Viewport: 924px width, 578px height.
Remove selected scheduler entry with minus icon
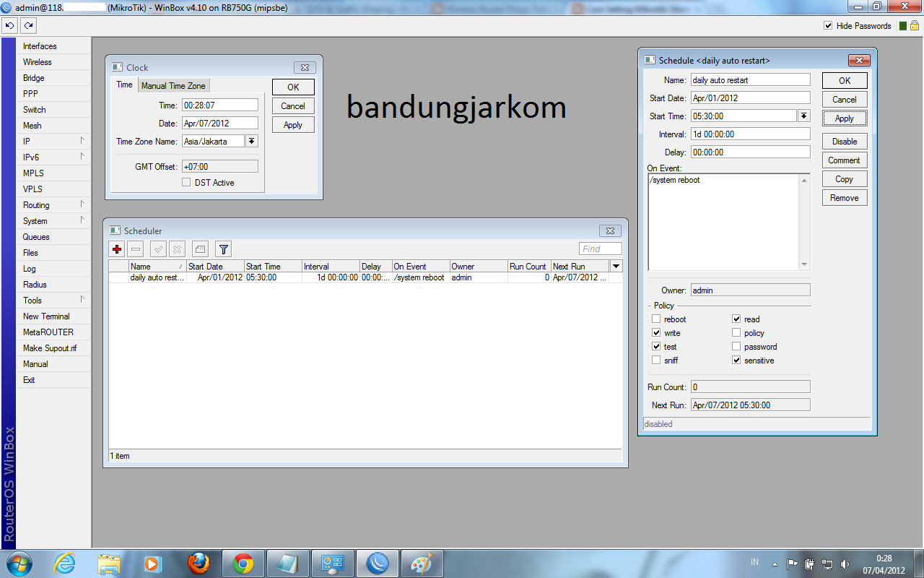pos(136,249)
